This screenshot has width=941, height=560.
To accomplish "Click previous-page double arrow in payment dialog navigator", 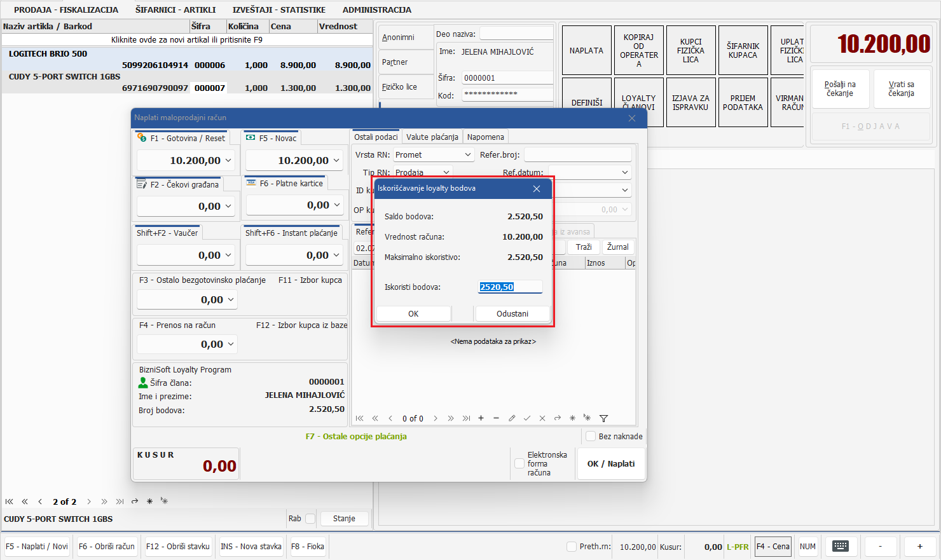I will pyautogui.click(x=375, y=418).
